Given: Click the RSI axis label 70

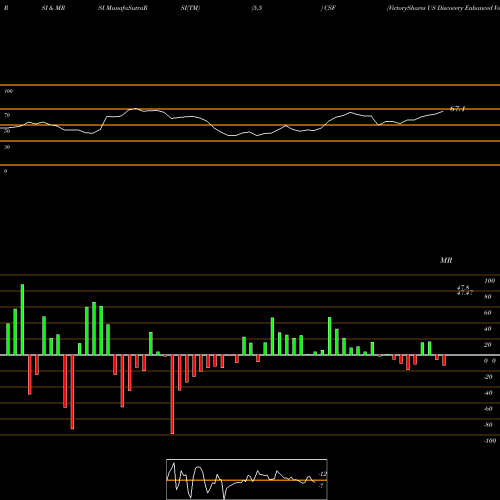Looking at the screenshot, I should pyautogui.click(x=7, y=115).
